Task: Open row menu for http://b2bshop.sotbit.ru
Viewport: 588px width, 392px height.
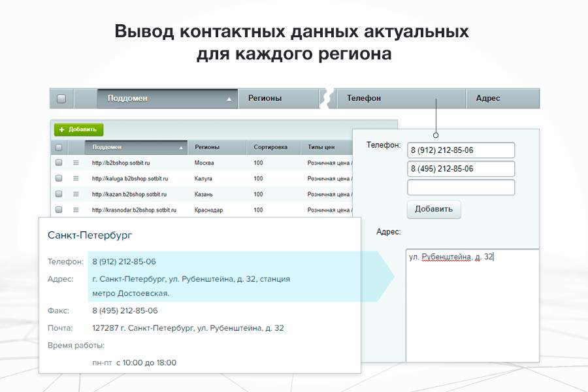Action: point(76,163)
